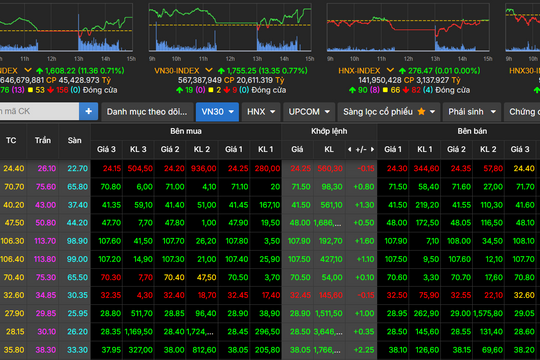Click the Khớp lệnh group header
The height and width of the screenshot is (360, 540).
point(329,131)
